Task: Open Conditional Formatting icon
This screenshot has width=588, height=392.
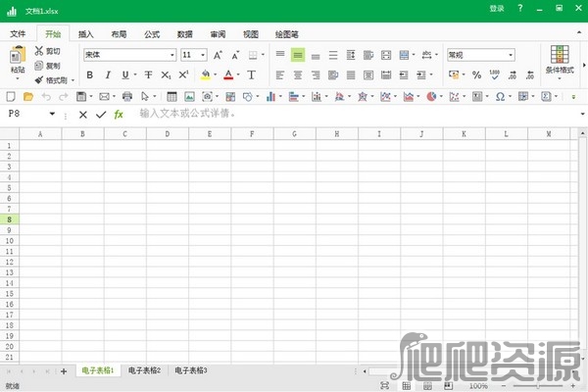Action: click(x=560, y=55)
